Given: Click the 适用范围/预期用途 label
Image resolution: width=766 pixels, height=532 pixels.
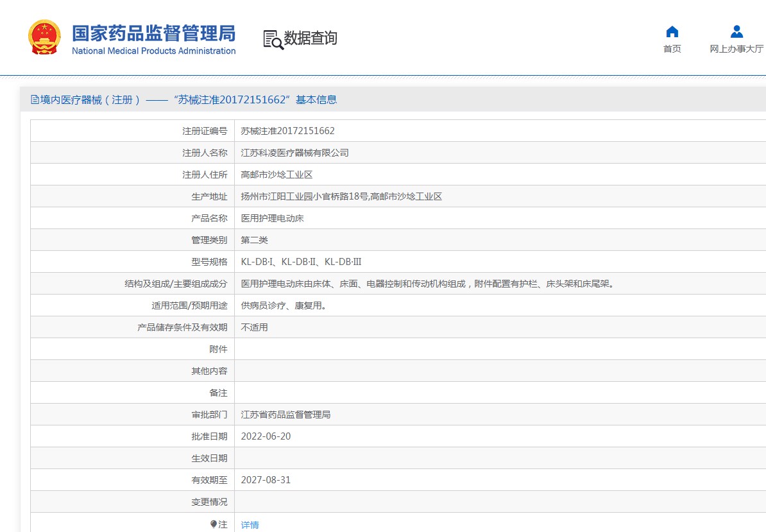Looking at the screenshot, I should tap(189, 305).
